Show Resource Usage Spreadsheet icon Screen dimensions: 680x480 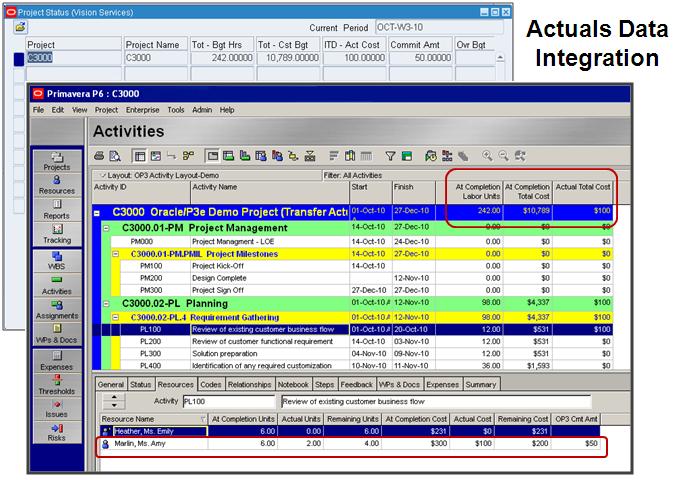[x=261, y=156]
